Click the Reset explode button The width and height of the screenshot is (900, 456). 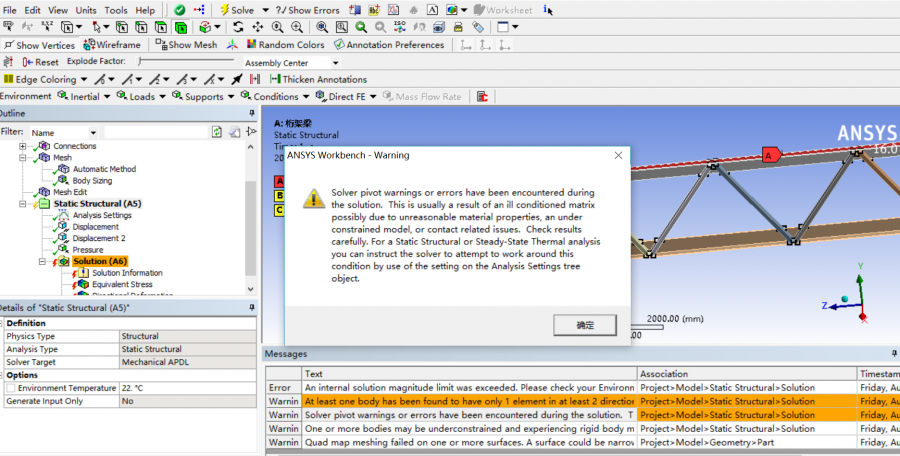[x=40, y=62]
